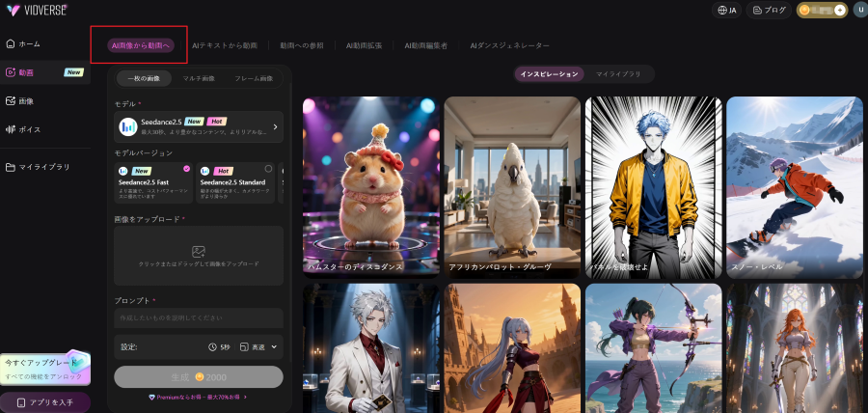Show the インスピレーション gallery tab
868x413 pixels.
click(x=549, y=74)
